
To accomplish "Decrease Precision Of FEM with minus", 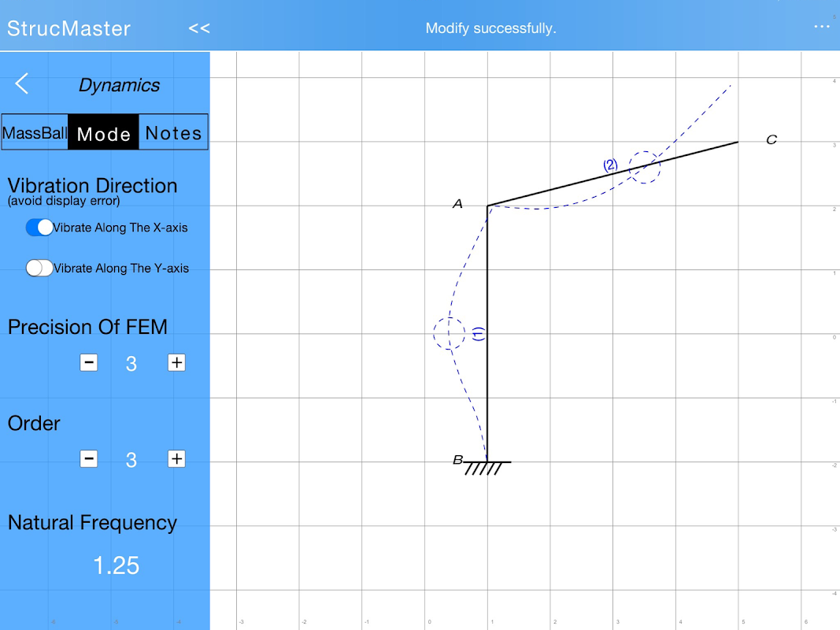I will coord(88,363).
